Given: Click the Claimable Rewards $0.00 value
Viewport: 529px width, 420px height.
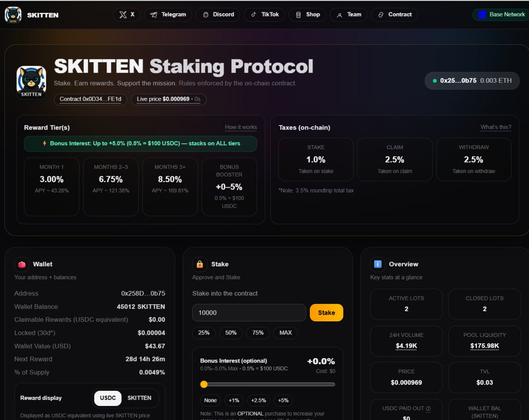Looking at the screenshot, I should coord(157,320).
